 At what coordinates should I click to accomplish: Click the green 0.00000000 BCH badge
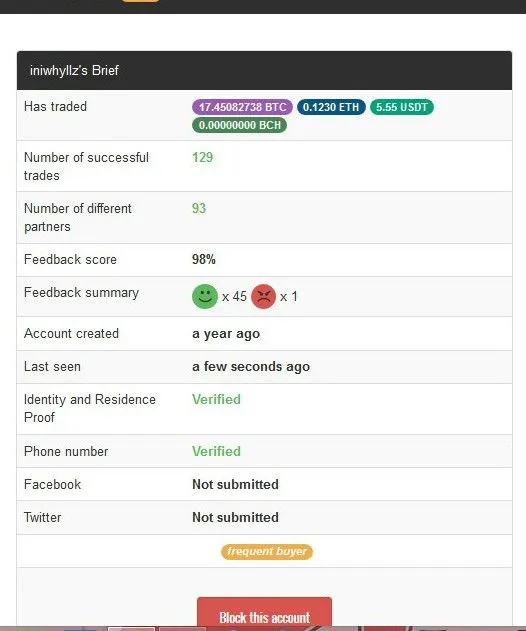[239, 125]
